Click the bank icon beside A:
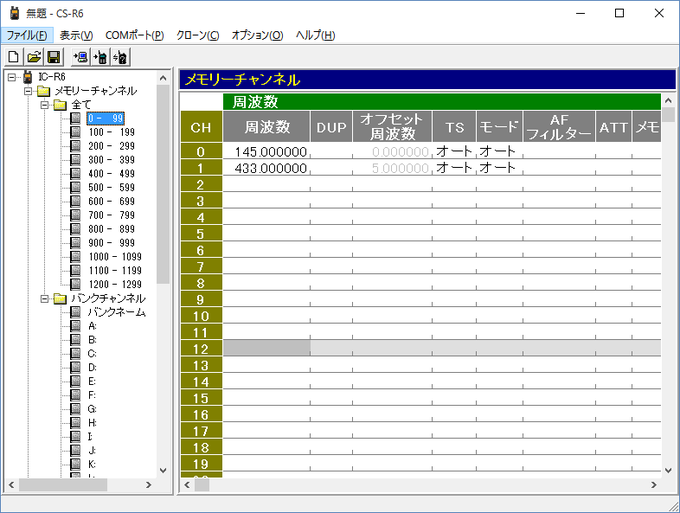The width and height of the screenshot is (680, 513). (x=75, y=326)
